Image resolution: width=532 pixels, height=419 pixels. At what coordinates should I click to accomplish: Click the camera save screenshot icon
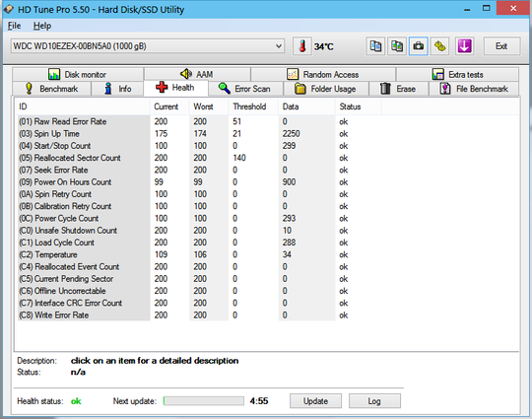coord(419,46)
